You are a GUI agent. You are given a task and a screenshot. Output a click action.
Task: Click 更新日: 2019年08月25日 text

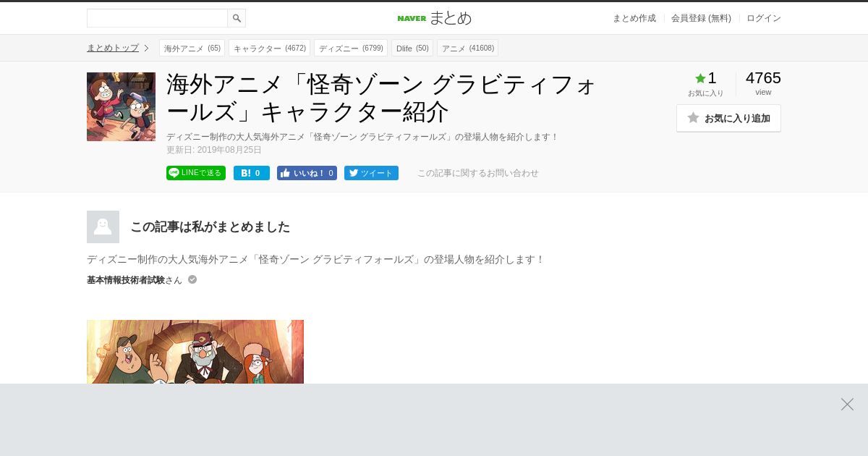(x=214, y=150)
